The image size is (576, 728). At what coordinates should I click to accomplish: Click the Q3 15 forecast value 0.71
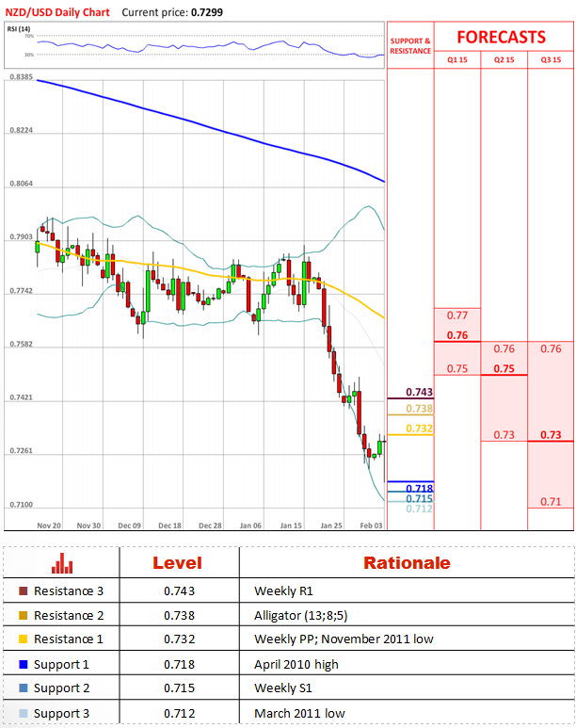pos(551,502)
